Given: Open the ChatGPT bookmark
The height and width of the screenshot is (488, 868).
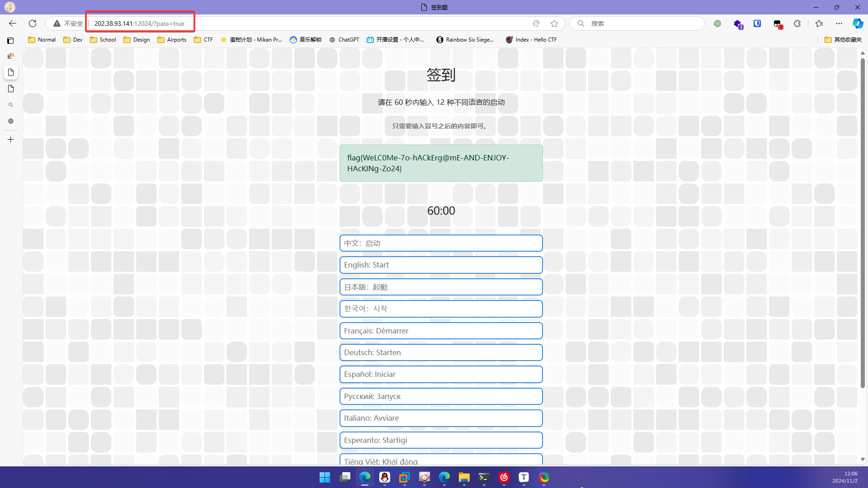Looking at the screenshot, I should pyautogui.click(x=344, y=40).
